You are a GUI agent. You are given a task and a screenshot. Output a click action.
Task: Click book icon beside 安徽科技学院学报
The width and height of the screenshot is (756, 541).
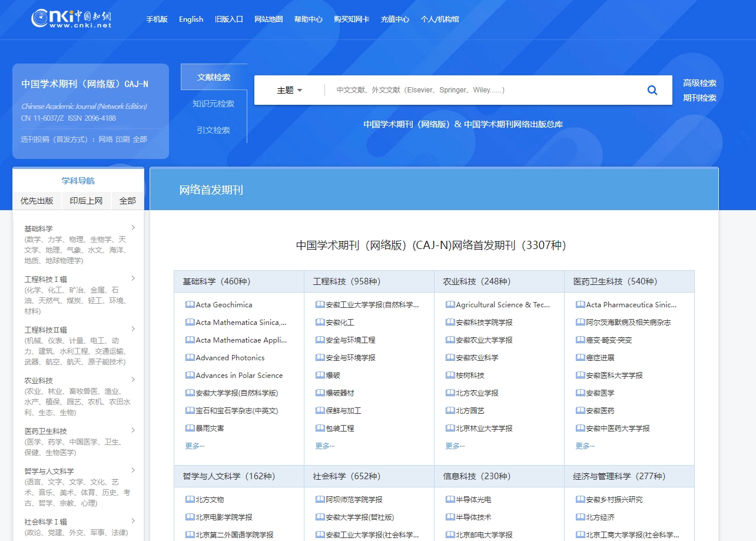(450, 323)
